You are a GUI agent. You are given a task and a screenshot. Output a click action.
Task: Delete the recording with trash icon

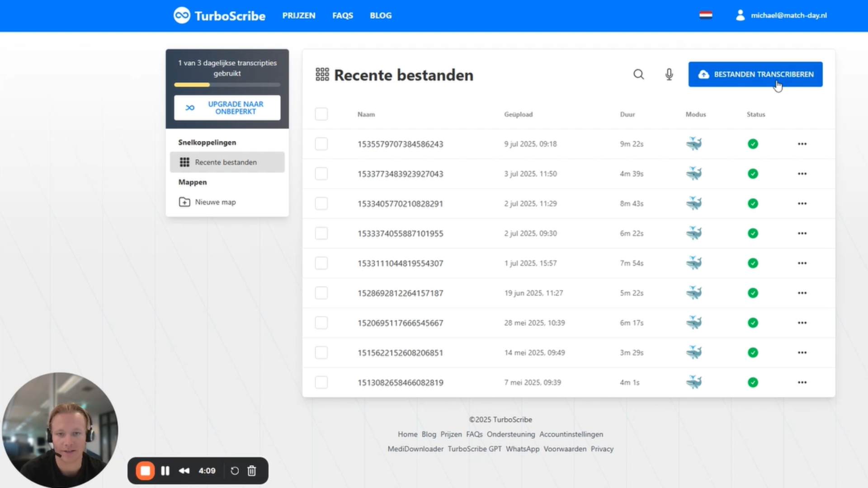pos(252,471)
